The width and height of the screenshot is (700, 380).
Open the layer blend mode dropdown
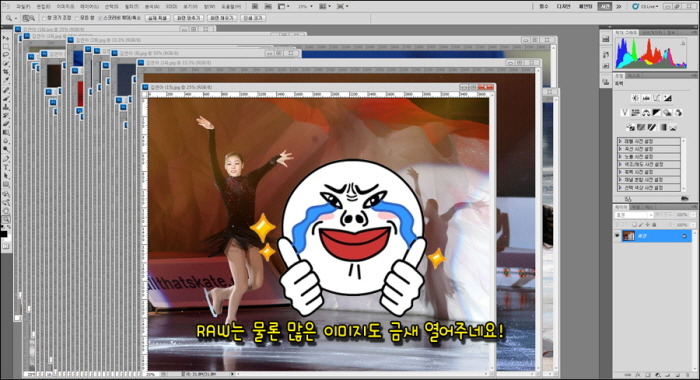point(634,215)
